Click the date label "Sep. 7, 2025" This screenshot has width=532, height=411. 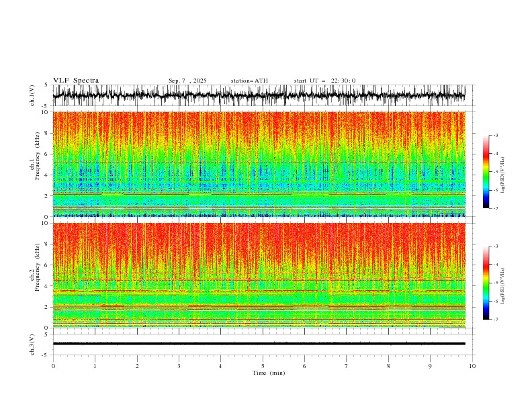click(187, 81)
